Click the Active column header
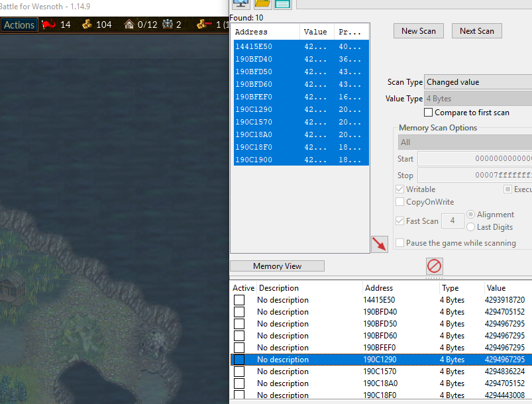The width and height of the screenshot is (532, 404). [x=243, y=288]
